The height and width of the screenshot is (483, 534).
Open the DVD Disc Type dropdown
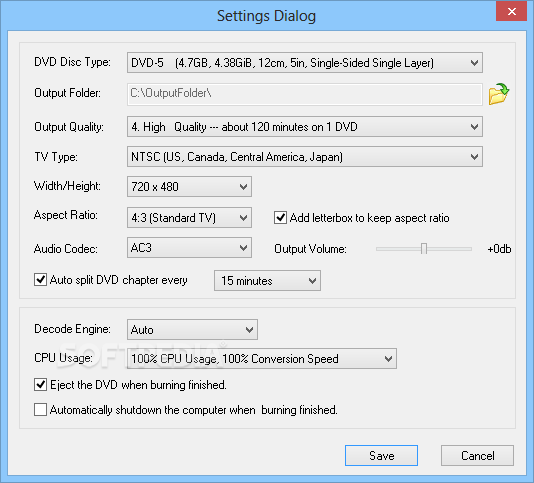[x=305, y=63]
